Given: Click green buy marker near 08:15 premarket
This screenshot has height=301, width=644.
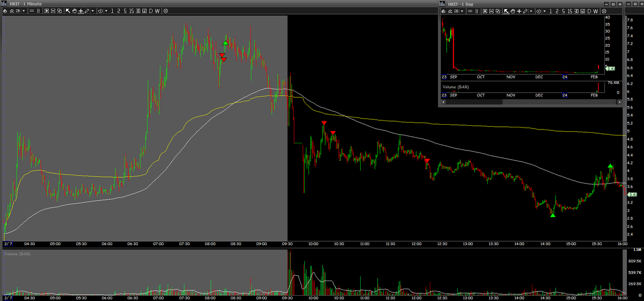Looking at the screenshot, I should 225,43.
